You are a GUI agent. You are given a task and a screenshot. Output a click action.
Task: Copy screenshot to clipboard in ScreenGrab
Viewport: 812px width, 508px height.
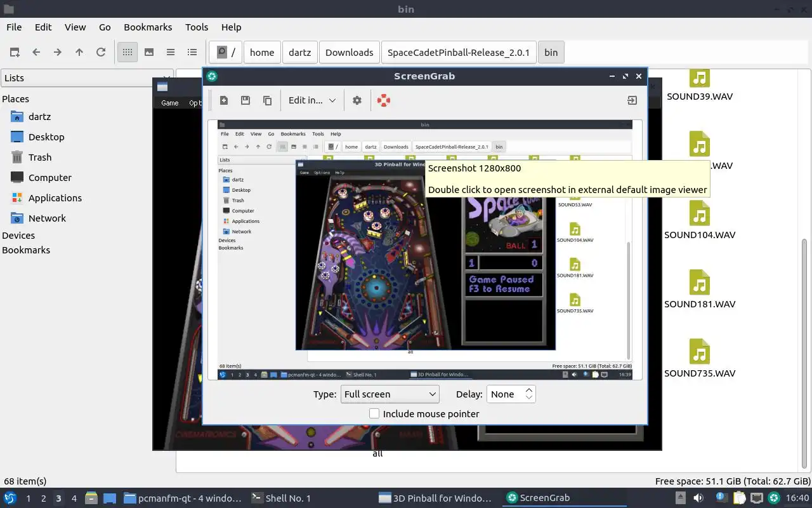pos(267,100)
